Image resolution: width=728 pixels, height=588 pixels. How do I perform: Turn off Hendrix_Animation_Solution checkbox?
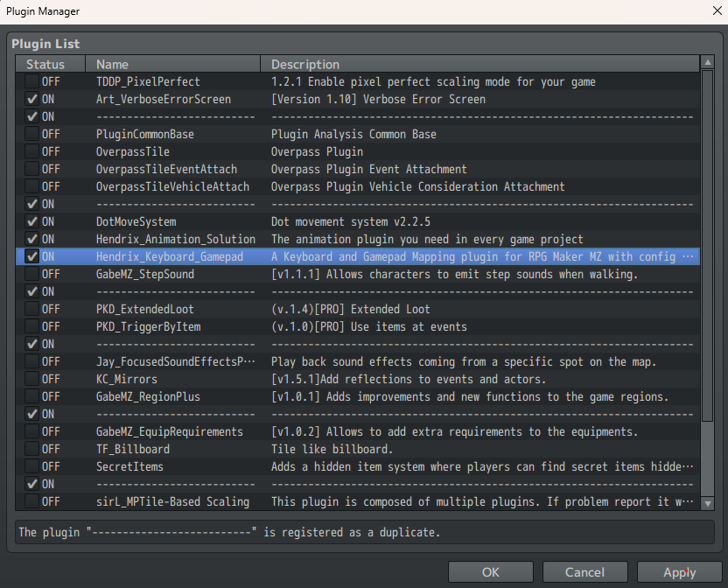coord(31,239)
